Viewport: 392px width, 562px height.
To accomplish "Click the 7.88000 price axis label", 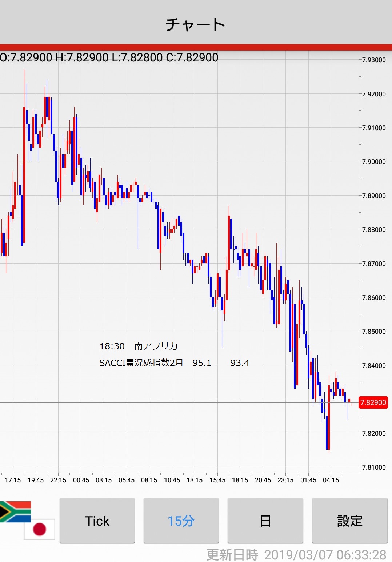I will (374, 229).
